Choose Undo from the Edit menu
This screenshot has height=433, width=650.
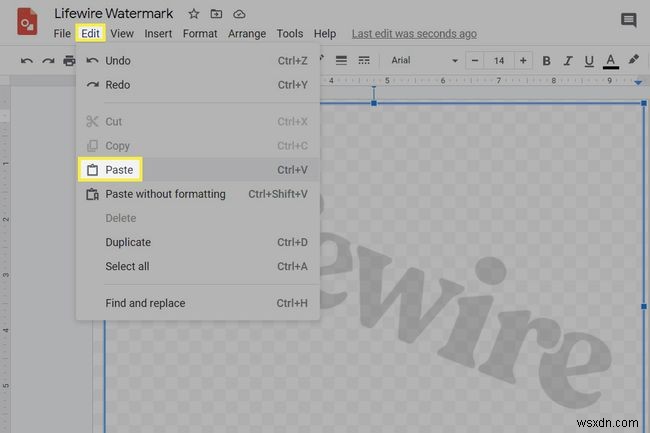[198, 61]
